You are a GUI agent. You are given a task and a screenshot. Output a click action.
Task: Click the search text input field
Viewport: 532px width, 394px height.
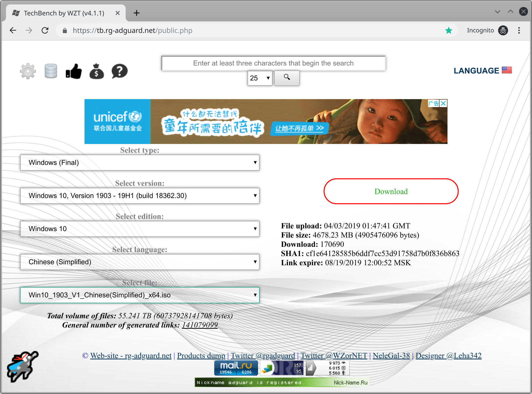273,63
